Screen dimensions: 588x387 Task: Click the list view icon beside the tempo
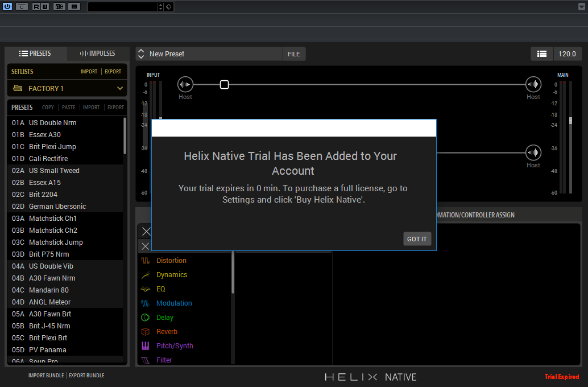542,54
